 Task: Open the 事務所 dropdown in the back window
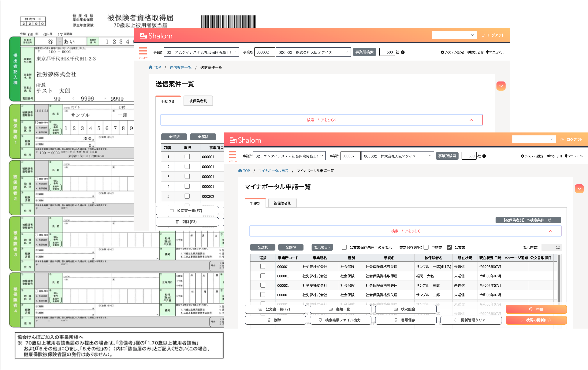[x=201, y=52]
